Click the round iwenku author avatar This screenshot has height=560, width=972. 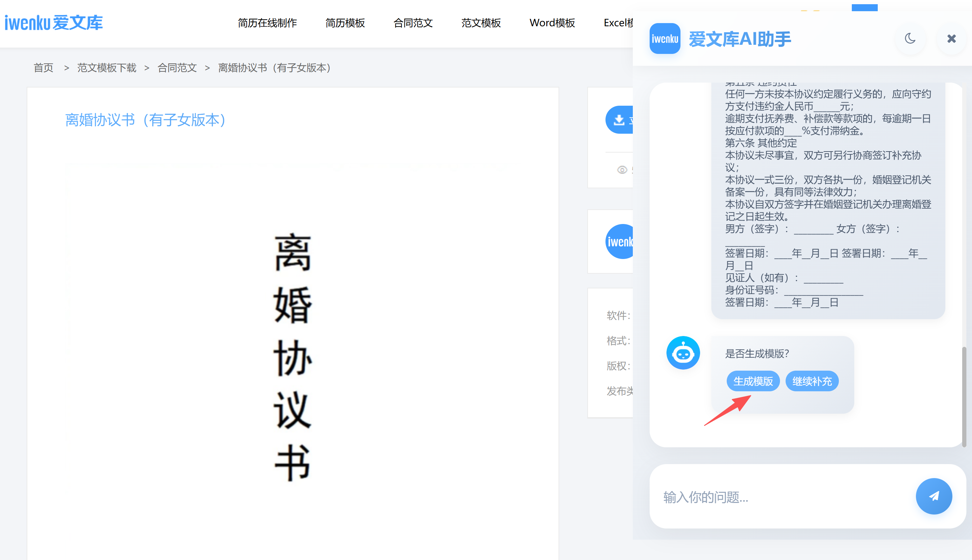[620, 241]
